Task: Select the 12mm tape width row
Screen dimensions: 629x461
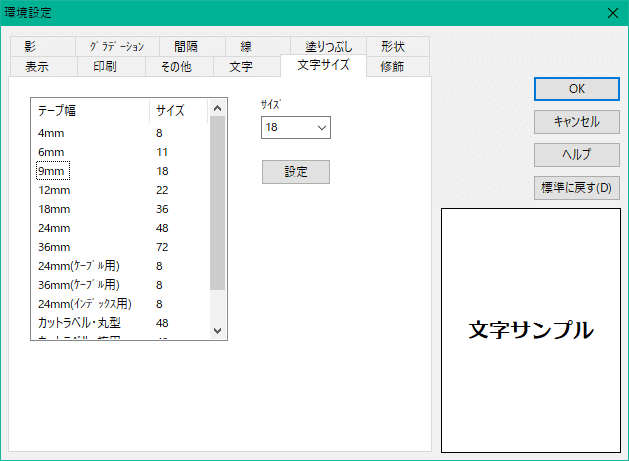Action: (x=52, y=190)
